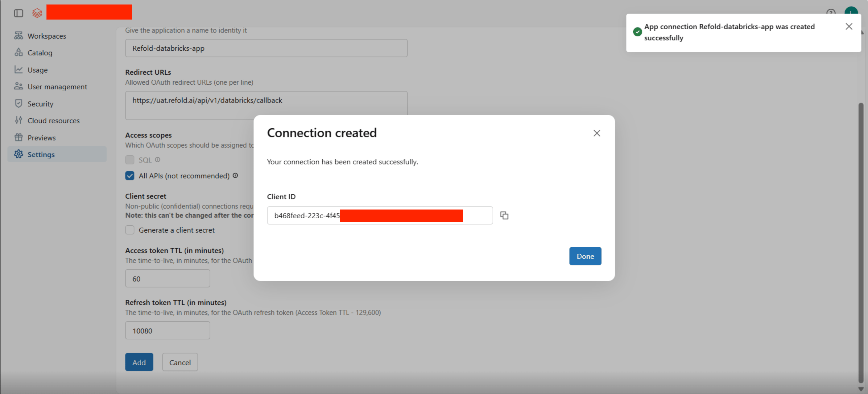Go to Usage page

click(x=57, y=70)
